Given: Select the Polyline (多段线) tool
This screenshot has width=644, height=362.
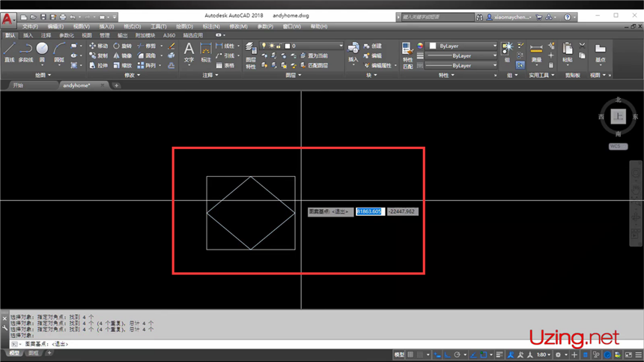Looking at the screenshot, I should pyautogui.click(x=25, y=51).
